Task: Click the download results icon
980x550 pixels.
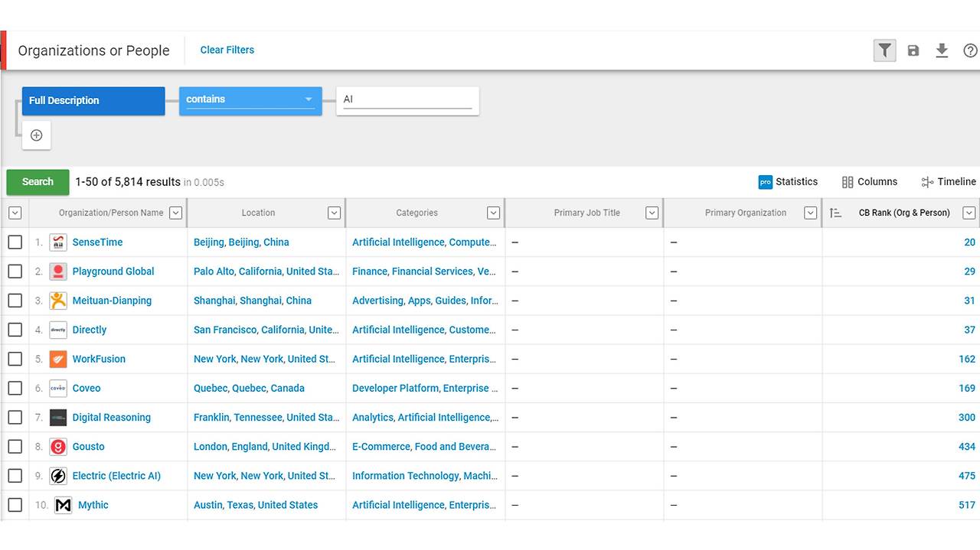Action: point(942,50)
